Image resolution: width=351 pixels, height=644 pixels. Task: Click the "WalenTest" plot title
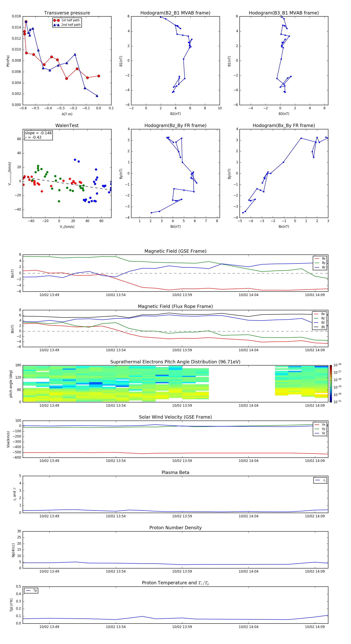pos(67,125)
